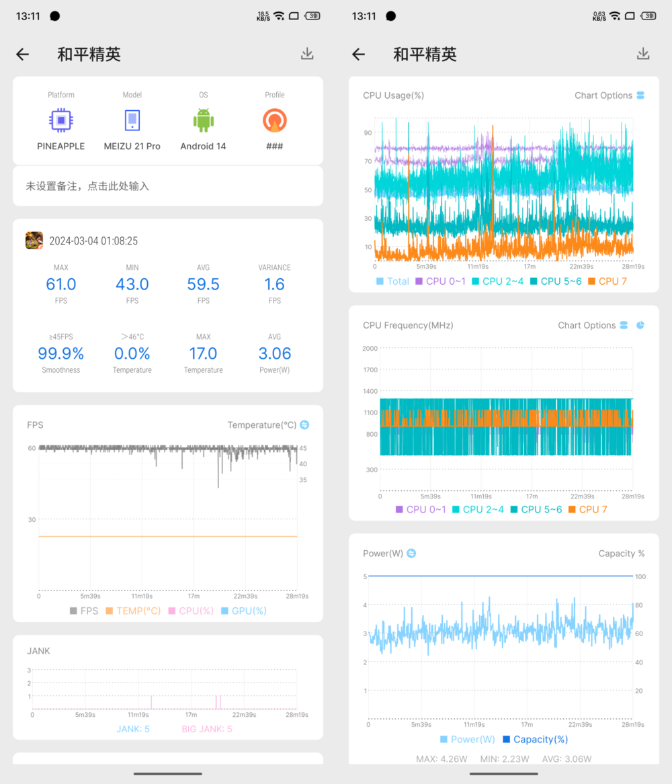Open Chart Options for CPU Frequency
672x784 pixels.
pos(593,326)
